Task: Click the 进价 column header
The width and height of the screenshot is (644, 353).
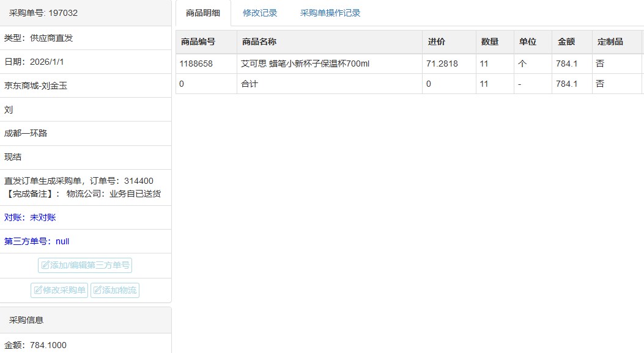Action: (436, 42)
